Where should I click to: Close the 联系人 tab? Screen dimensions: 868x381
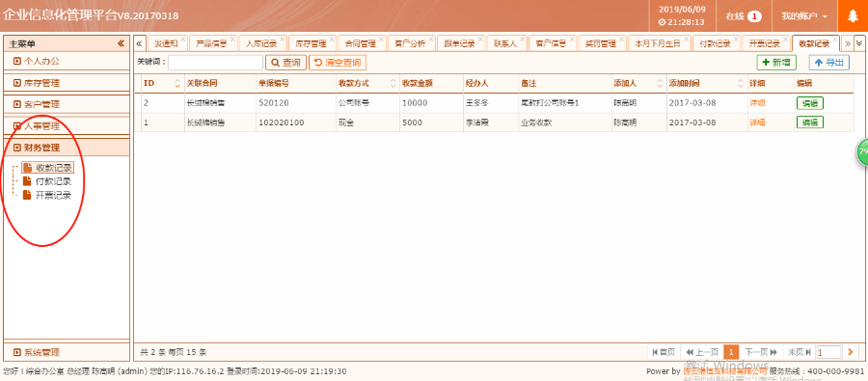coord(522,39)
